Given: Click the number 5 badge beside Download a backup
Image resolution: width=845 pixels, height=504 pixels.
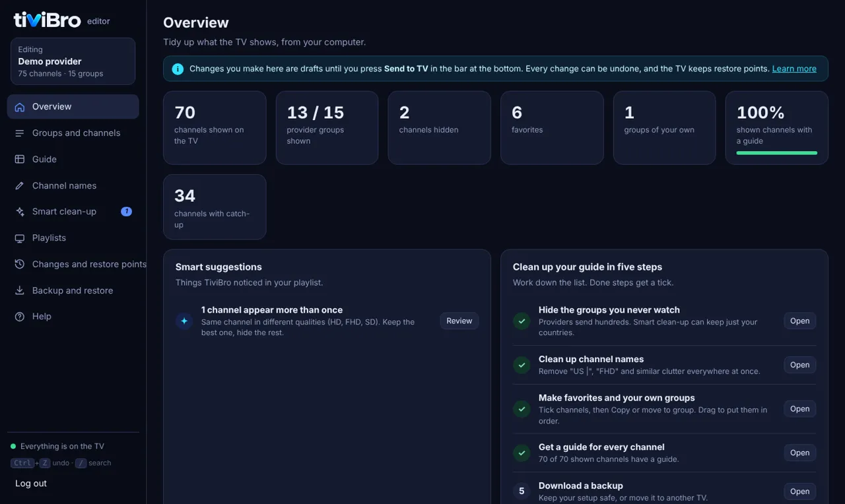Looking at the screenshot, I should pos(522,491).
